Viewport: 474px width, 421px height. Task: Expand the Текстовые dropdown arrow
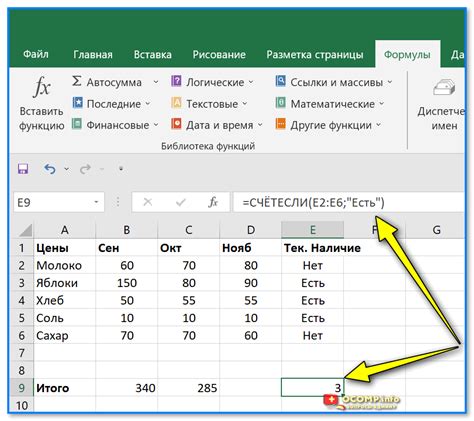(x=245, y=104)
